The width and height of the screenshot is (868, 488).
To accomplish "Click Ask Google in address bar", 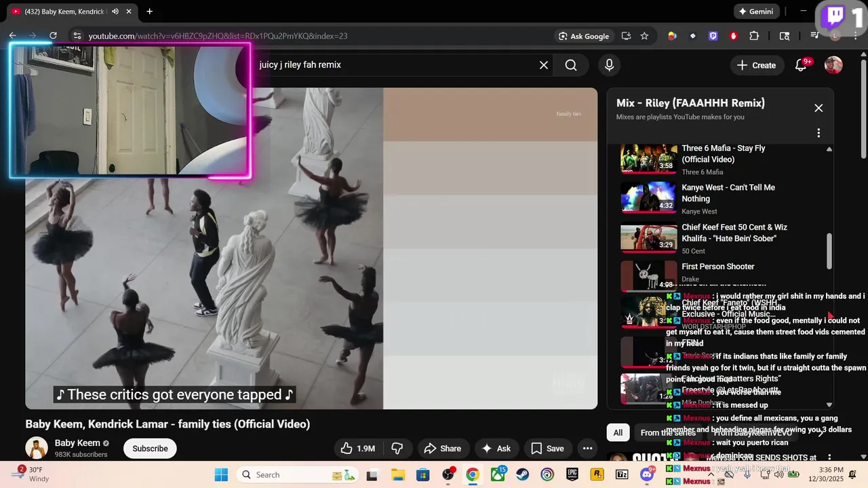I will [x=583, y=36].
